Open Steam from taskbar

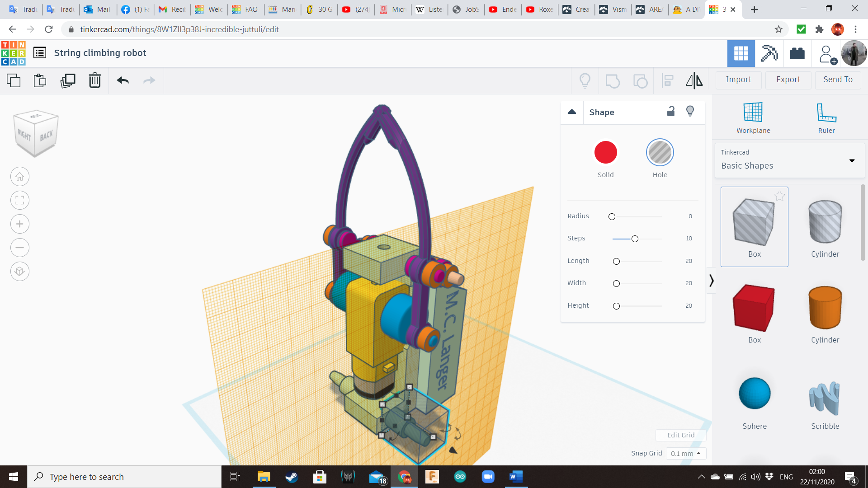coord(292,477)
